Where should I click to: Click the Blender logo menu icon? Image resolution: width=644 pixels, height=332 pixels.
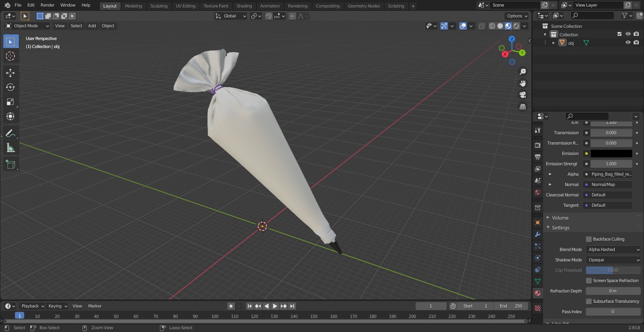7,5
